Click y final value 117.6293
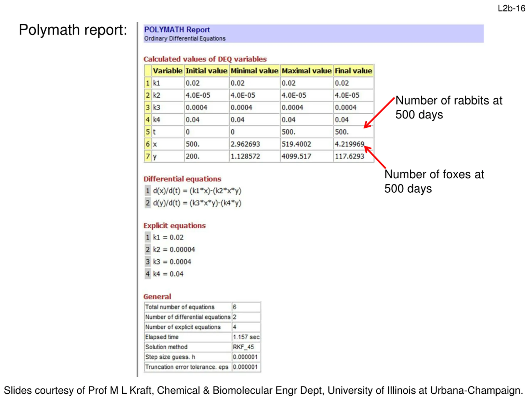The width and height of the screenshot is (532, 399). [350, 156]
